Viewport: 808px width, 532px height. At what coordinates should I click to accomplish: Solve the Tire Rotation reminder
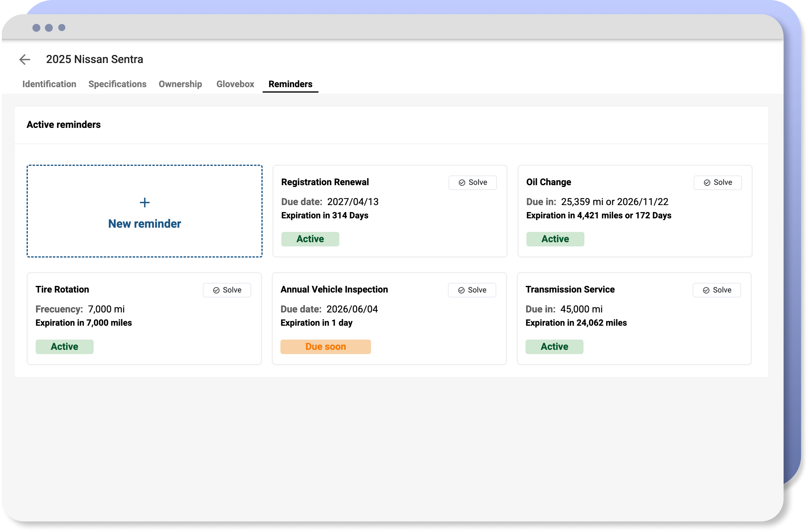[x=227, y=290]
